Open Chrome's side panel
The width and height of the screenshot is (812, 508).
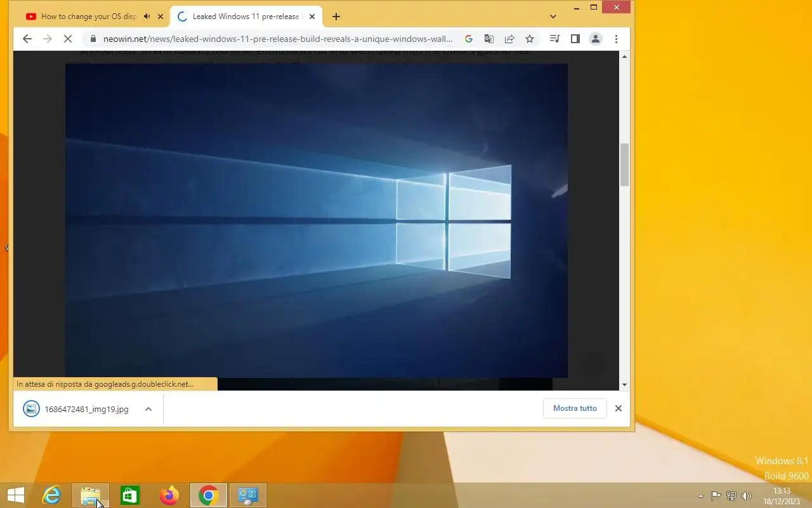575,39
